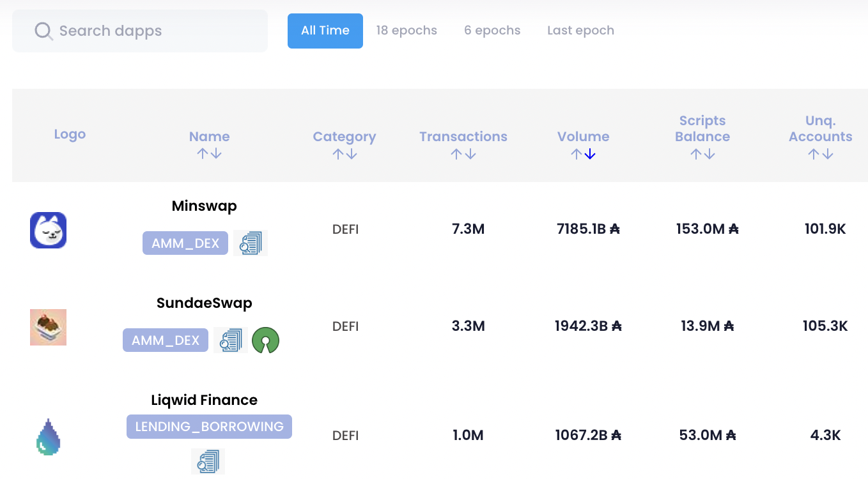Click the All Time filter button
The height and width of the screenshot is (479, 868).
325,30
